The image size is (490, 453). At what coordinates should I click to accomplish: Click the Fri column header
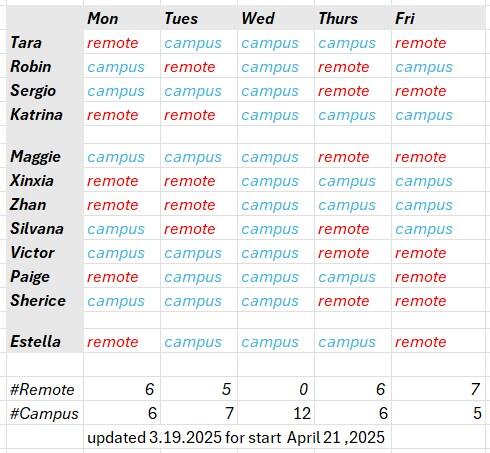click(x=439, y=18)
